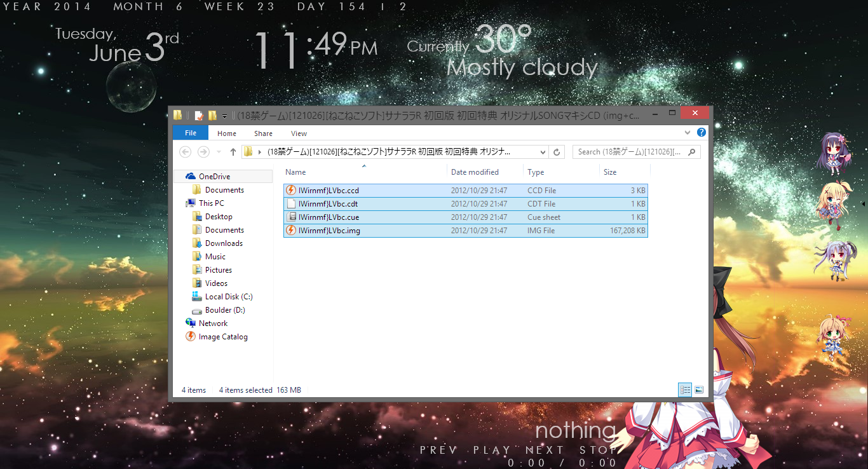Open OneDrive in navigation pane
This screenshot has width=868, height=469.
(x=214, y=177)
